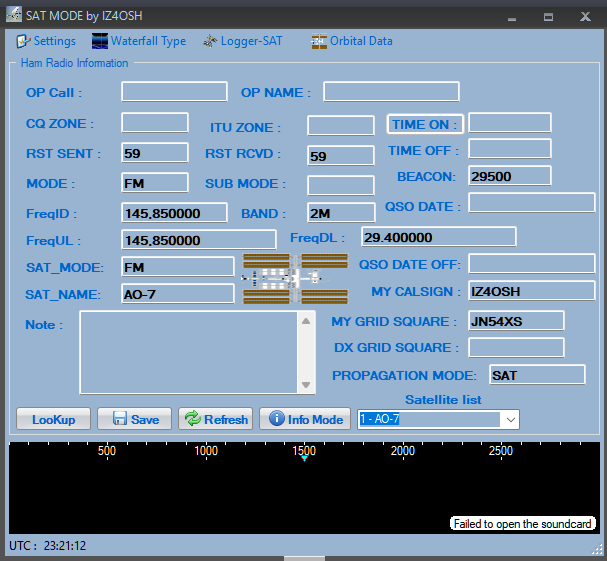The image size is (607, 561).
Task: Select the FreqDL field showing 29.400000
Action: click(x=437, y=237)
